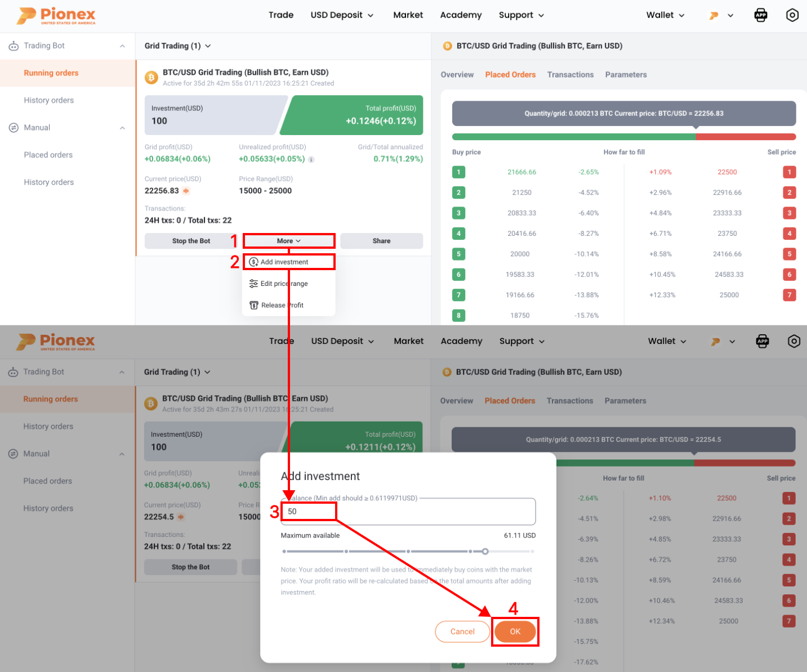Confirm with the OK button
Viewport: 807px width, 672px height.
point(515,631)
